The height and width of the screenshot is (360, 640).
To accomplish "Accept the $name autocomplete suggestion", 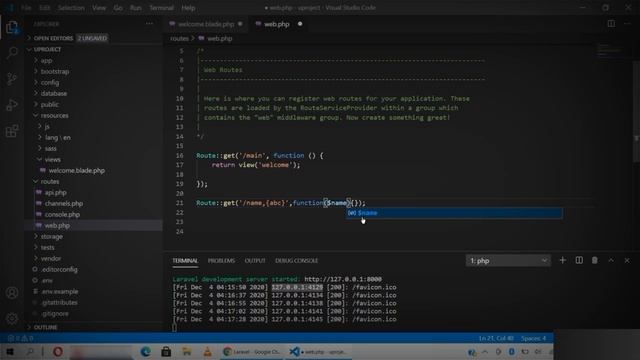I will click(x=454, y=213).
